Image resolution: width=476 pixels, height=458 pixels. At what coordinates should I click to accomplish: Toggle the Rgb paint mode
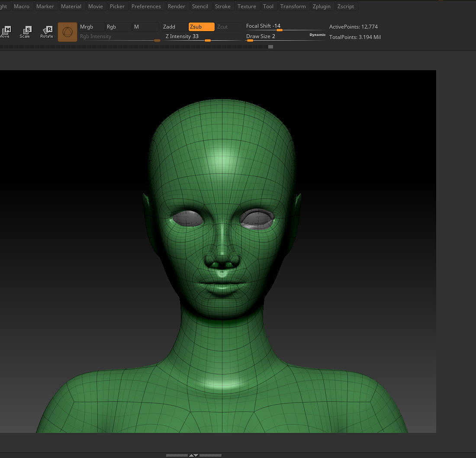[119, 27]
